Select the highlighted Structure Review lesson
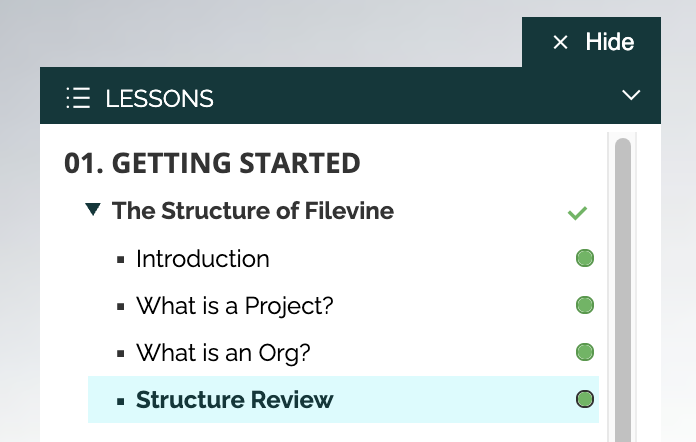Screen dimensions: 696x442 point(343,399)
